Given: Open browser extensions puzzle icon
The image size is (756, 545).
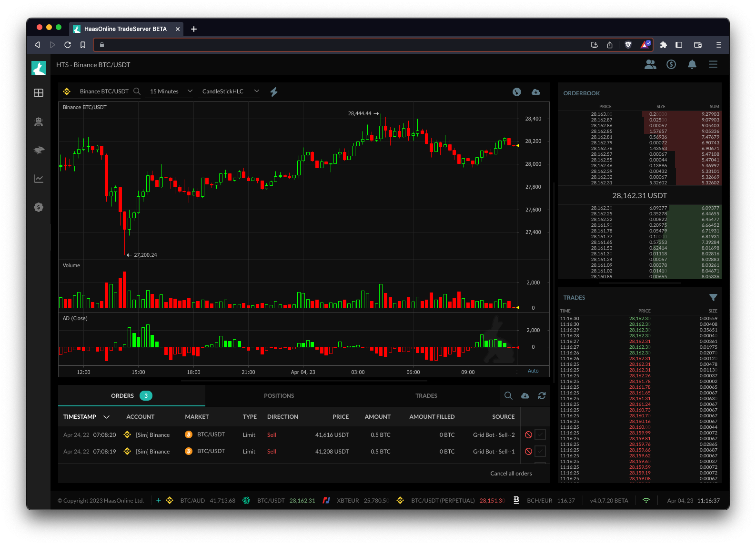Looking at the screenshot, I should [663, 45].
